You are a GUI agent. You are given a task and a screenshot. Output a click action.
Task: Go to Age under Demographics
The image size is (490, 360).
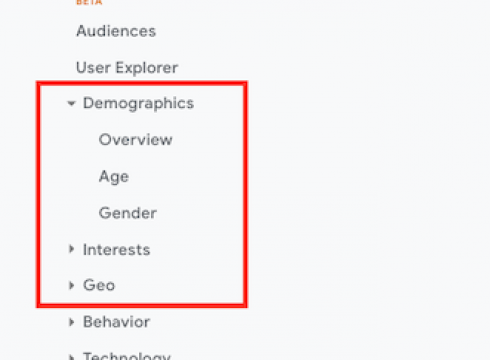click(x=114, y=177)
